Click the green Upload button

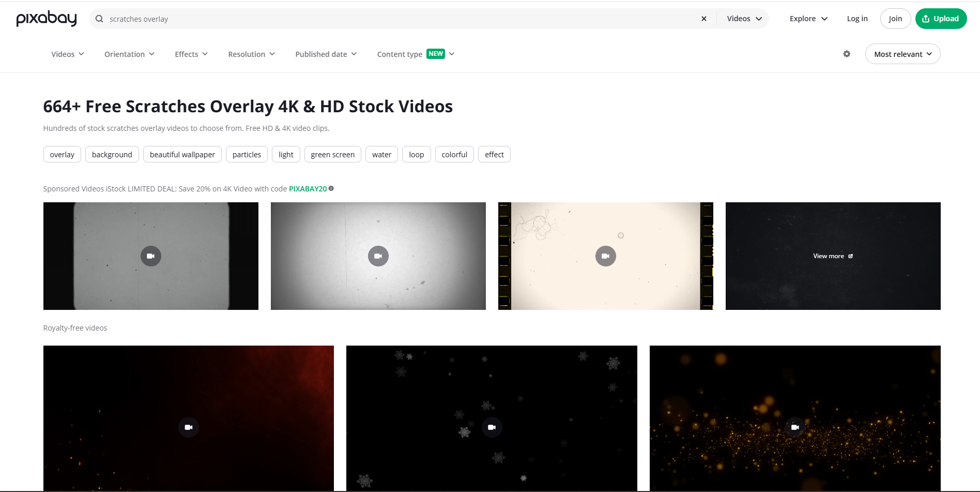click(941, 19)
